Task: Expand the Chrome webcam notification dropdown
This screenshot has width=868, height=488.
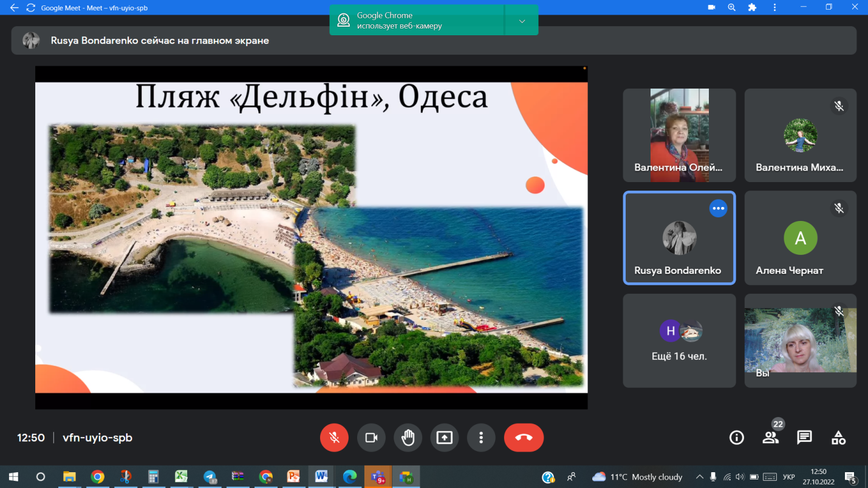Action: coord(522,21)
